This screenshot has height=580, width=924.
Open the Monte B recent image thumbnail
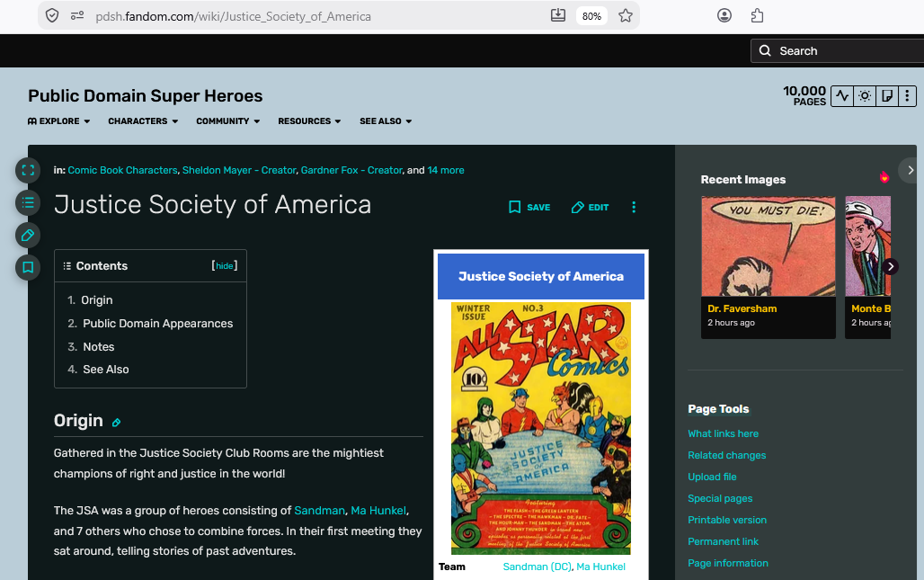click(867, 246)
